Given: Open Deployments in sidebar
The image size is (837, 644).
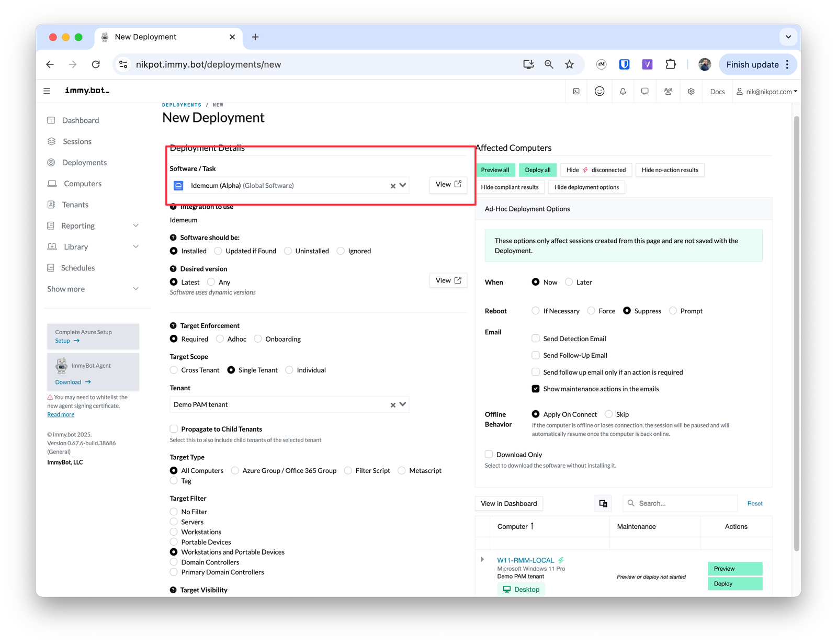Looking at the screenshot, I should click(84, 163).
